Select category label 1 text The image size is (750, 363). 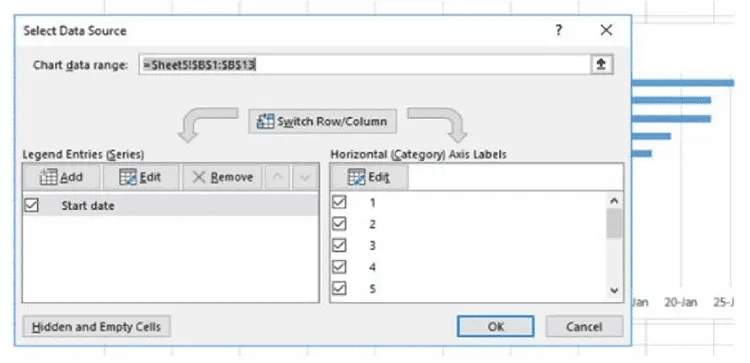click(372, 203)
